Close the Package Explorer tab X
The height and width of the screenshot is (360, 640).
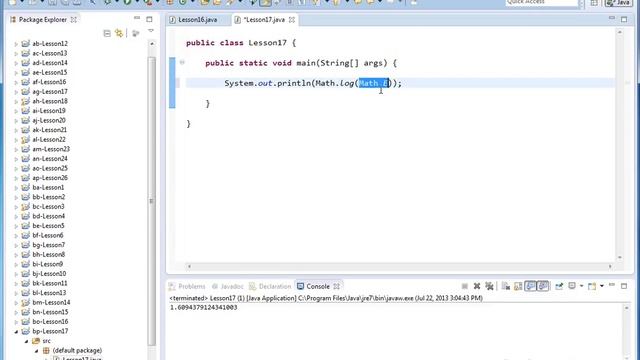[x=73, y=20]
